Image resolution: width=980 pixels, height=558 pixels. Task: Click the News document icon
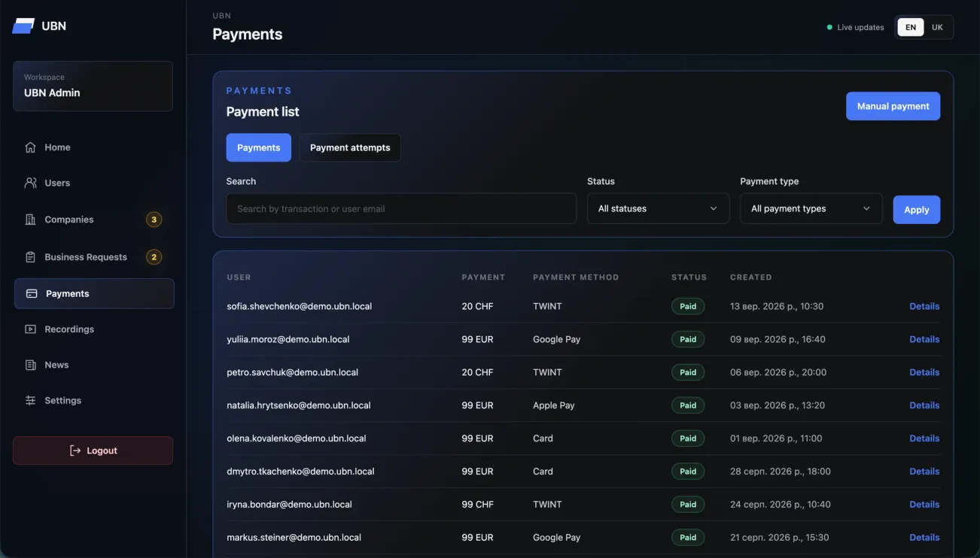(x=30, y=365)
